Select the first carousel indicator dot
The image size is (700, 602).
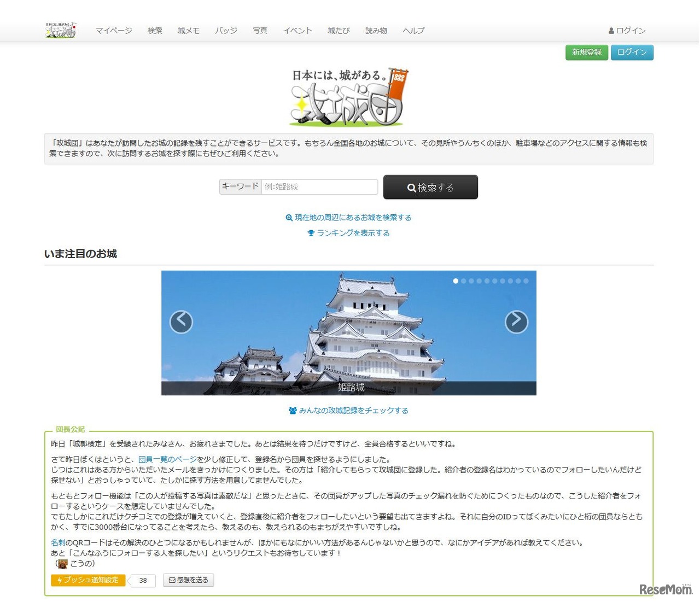[x=456, y=280]
